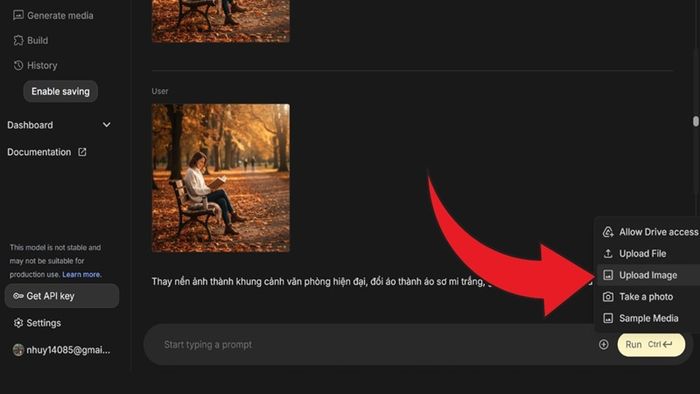The width and height of the screenshot is (700, 394).
Task: Open the partially visible top image thumbnail
Action: (221, 21)
